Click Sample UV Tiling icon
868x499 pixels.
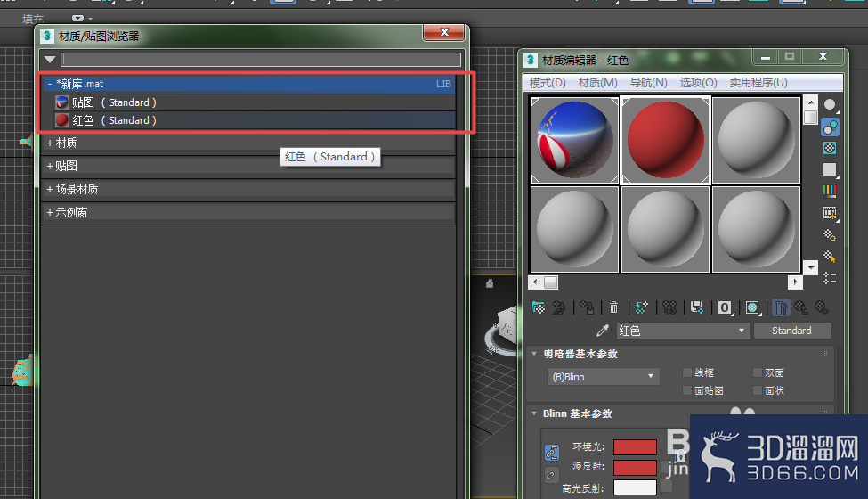tap(829, 169)
